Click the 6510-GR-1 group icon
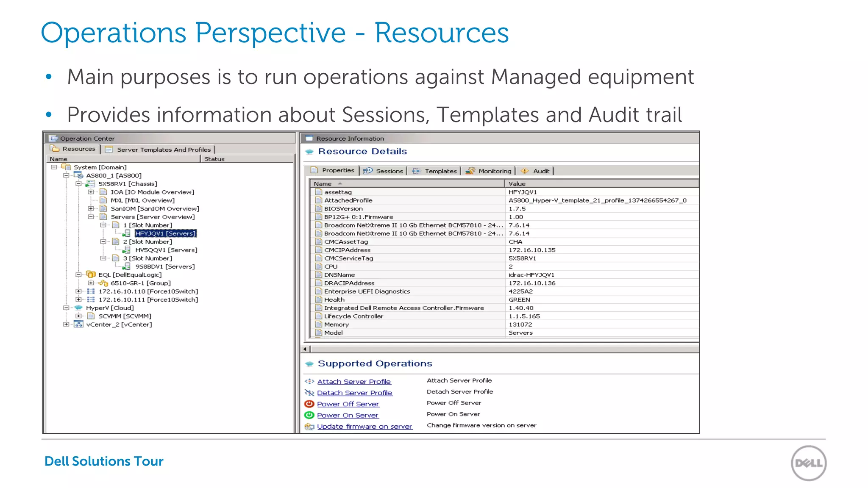 [x=103, y=283]
